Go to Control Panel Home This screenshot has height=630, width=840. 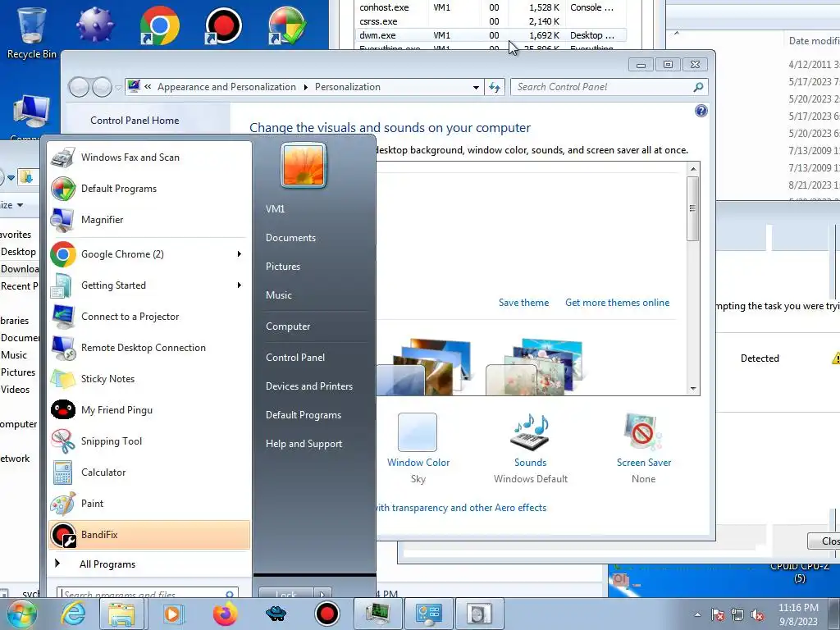(x=135, y=121)
